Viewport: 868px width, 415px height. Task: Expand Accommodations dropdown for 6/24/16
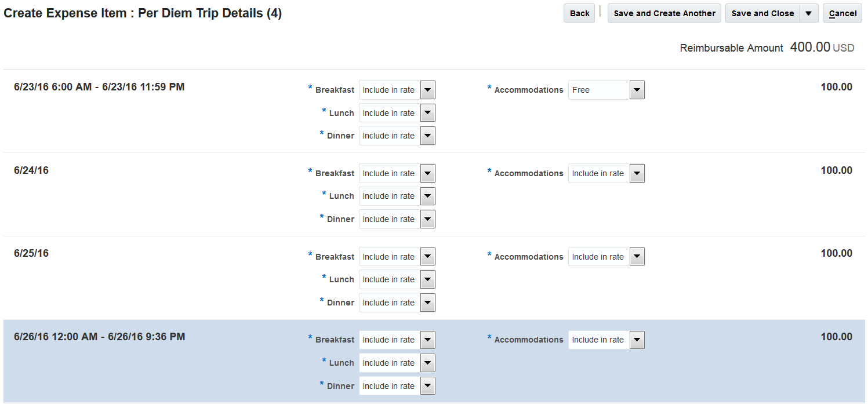point(637,173)
